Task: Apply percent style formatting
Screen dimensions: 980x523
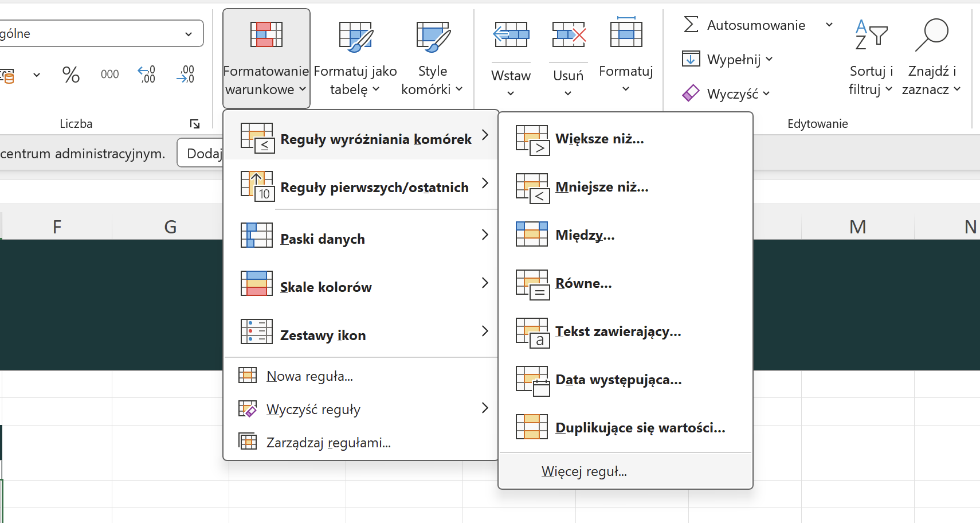Action: [x=70, y=74]
